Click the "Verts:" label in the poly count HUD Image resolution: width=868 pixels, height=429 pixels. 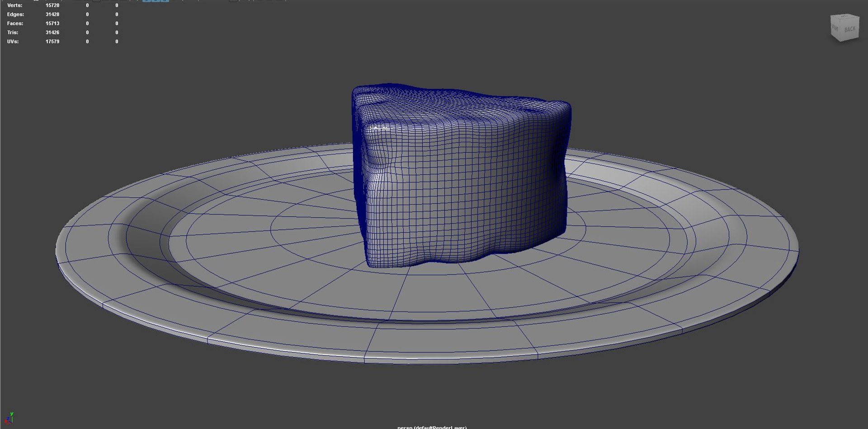tap(15, 5)
